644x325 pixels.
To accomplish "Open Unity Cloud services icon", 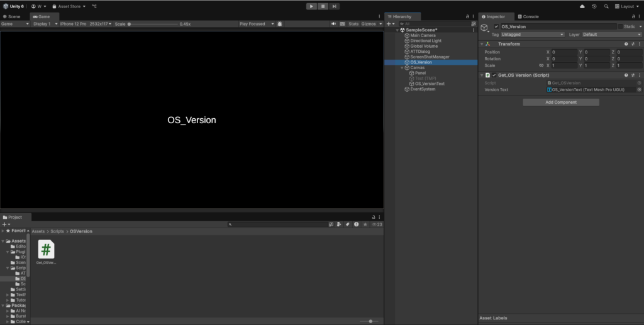I will pyautogui.click(x=582, y=6).
